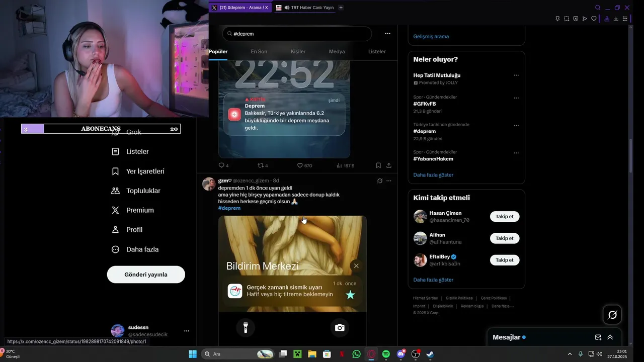Click the pin icon in browser toolbar
The image size is (644, 362).
(x=557, y=19)
